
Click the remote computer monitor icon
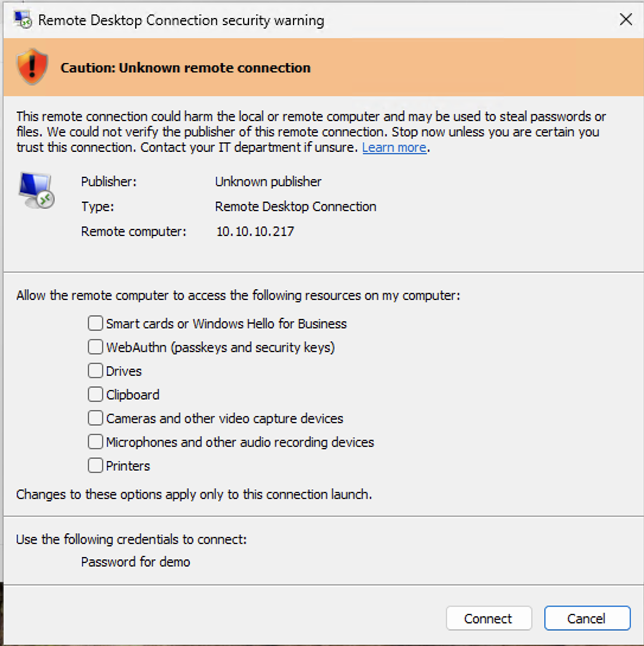pos(36,190)
